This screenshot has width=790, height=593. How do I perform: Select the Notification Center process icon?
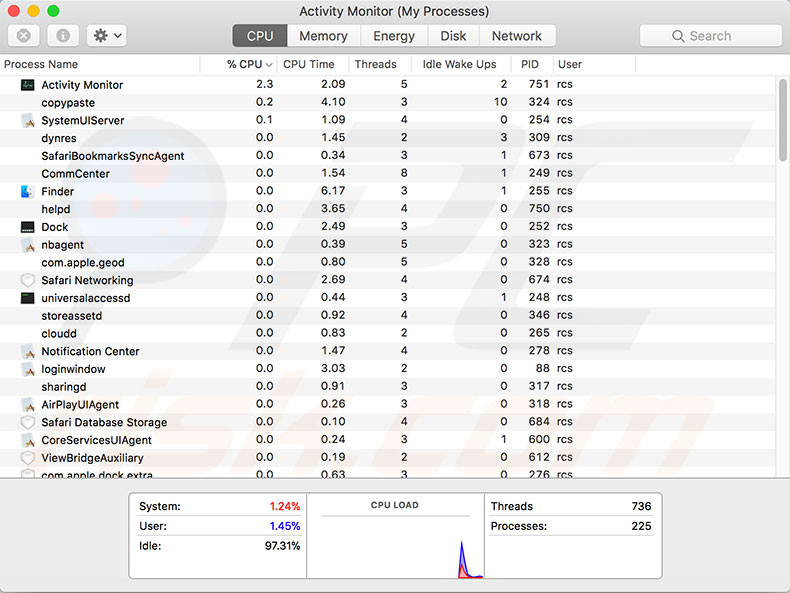(27, 351)
